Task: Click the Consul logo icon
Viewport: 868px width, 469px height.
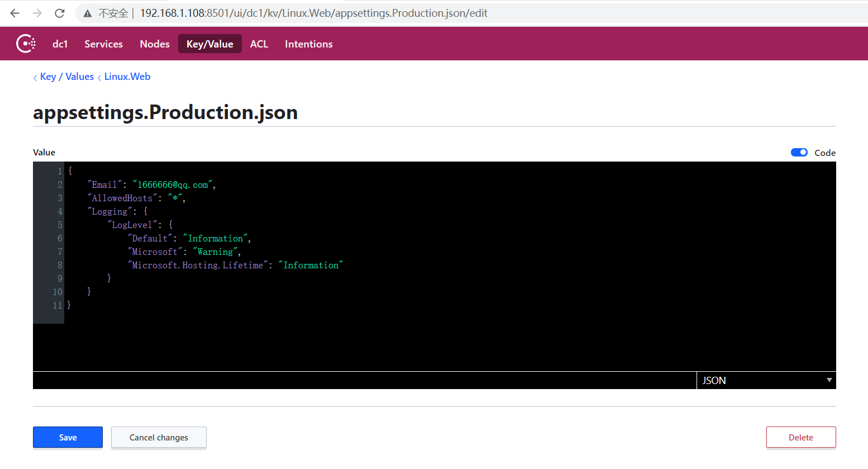Action: pos(26,44)
